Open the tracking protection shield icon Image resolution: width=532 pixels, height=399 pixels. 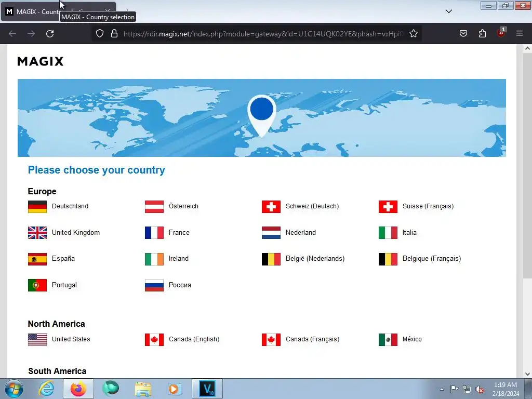point(99,34)
